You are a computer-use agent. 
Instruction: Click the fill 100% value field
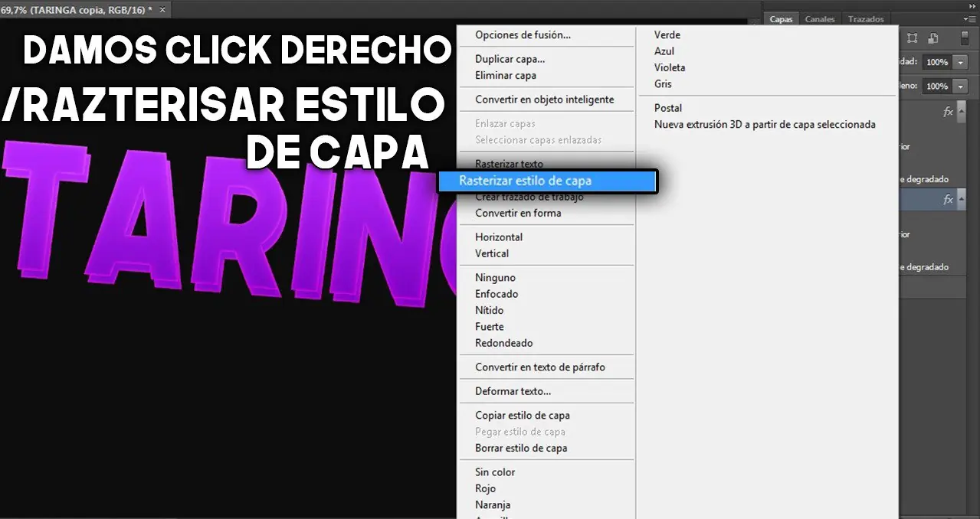coord(937,86)
